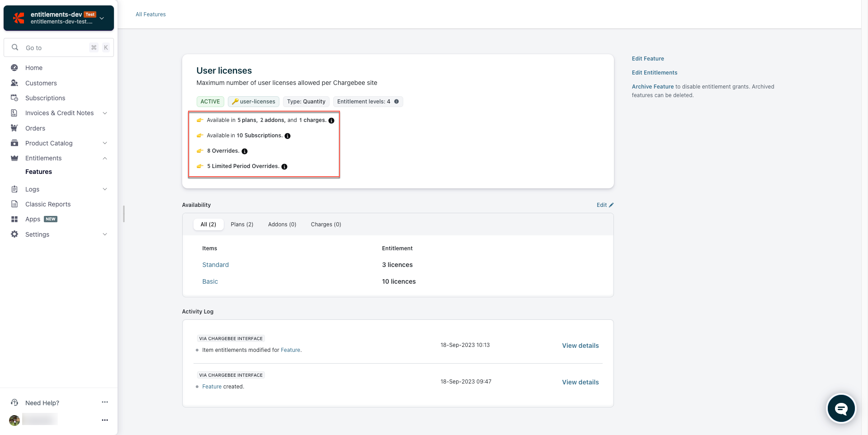Click info icon beside Limited Period Overrides

(x=284, y=167)
